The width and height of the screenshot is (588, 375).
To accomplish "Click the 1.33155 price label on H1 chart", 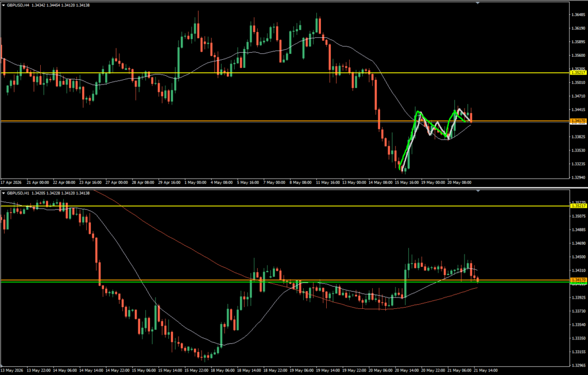I will tap(578, 351).
